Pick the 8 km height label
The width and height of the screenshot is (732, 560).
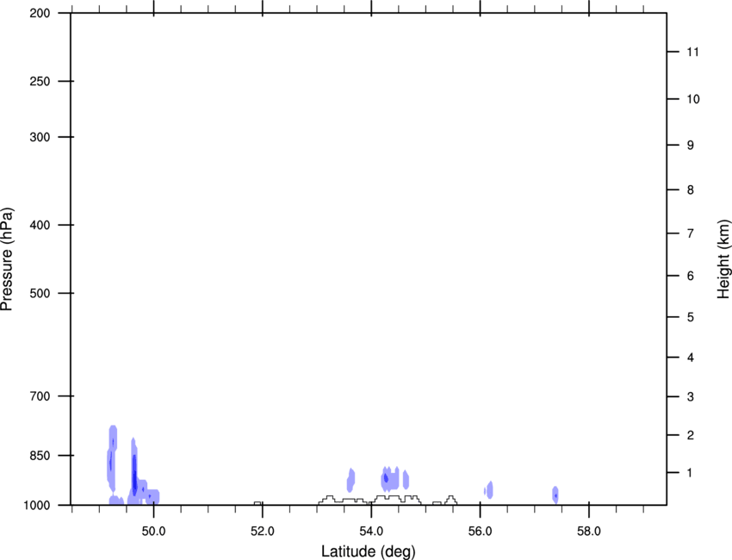691,190
